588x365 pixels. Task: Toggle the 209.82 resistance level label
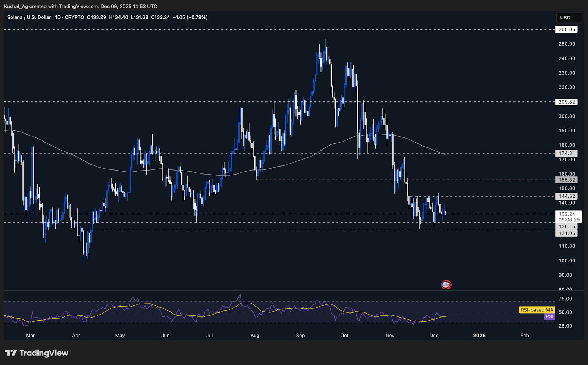[567, 103]
